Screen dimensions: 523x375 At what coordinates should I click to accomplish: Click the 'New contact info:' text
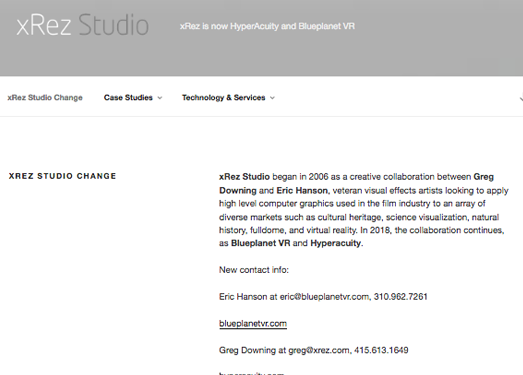[254, 270]
